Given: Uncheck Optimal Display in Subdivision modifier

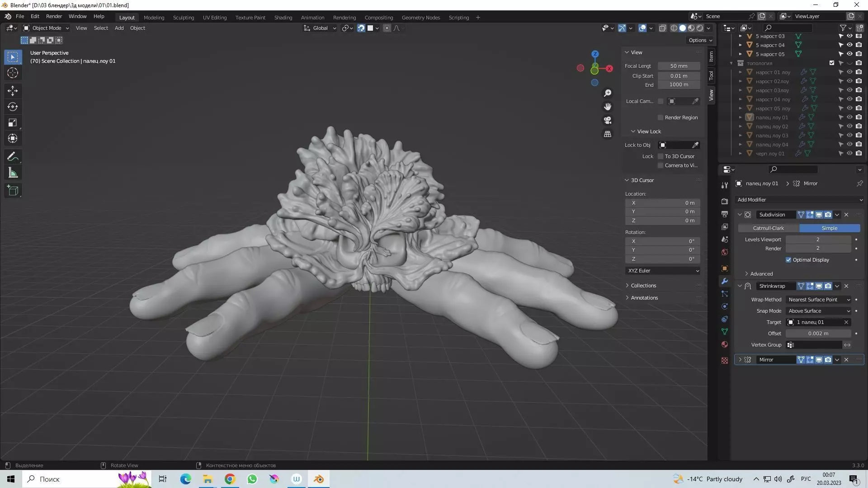Looking at the screenshot, I should (x=788, y=260).
